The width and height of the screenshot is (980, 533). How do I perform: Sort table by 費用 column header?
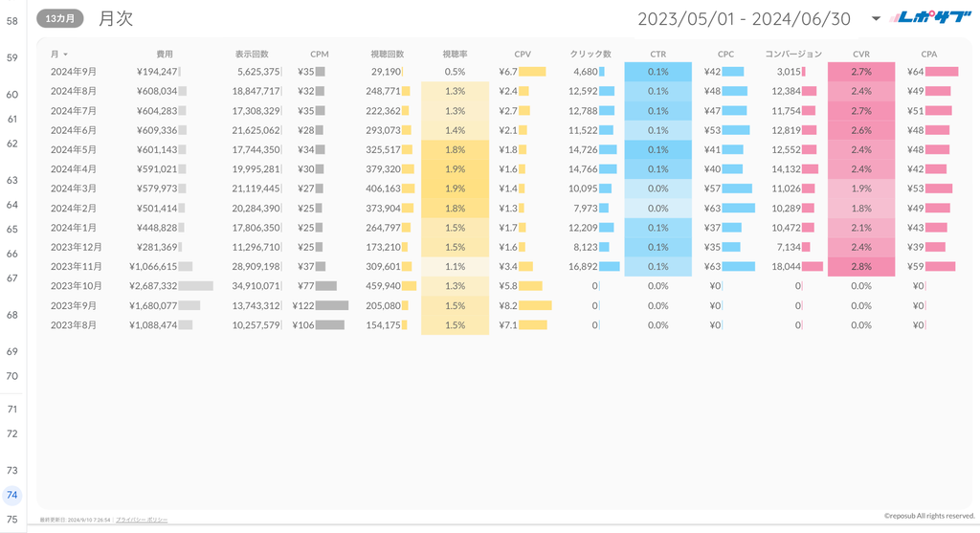click(x=165, y=55)
